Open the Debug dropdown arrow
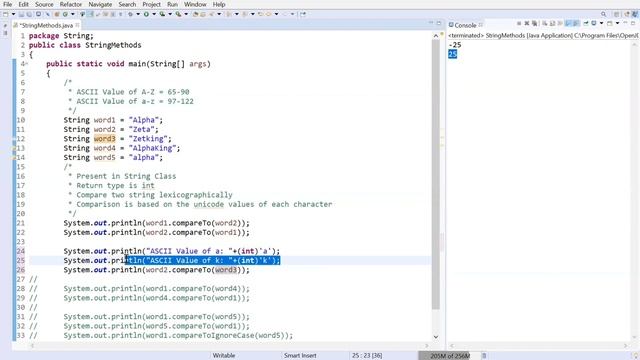Image resolution: width=640 pixels, height=360 pixels. point(138,14)
